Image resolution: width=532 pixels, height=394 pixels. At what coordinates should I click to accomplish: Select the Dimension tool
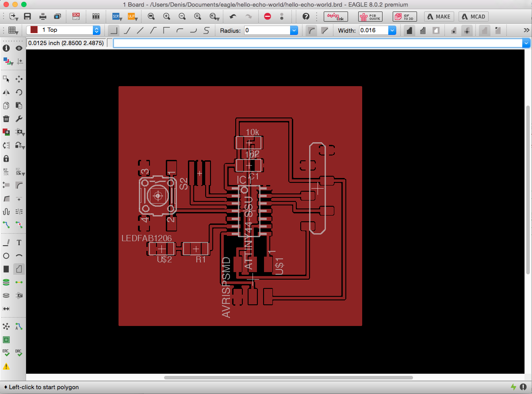pos(6,308)
